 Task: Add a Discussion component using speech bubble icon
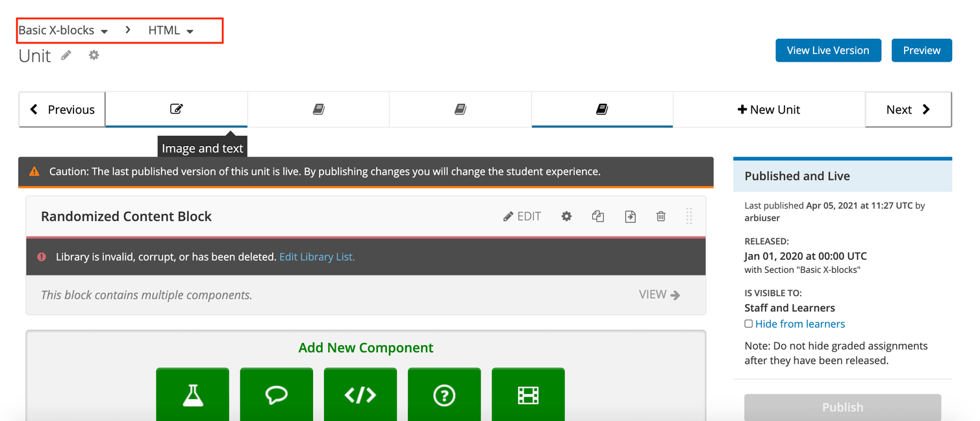pyautogui.click(x=277, y=394)
